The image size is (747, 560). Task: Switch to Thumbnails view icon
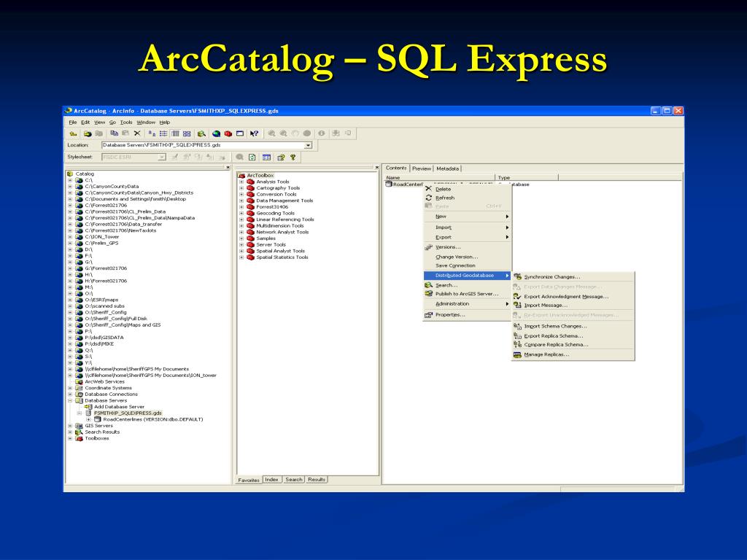pyautogui.click(x=187, y=134)
